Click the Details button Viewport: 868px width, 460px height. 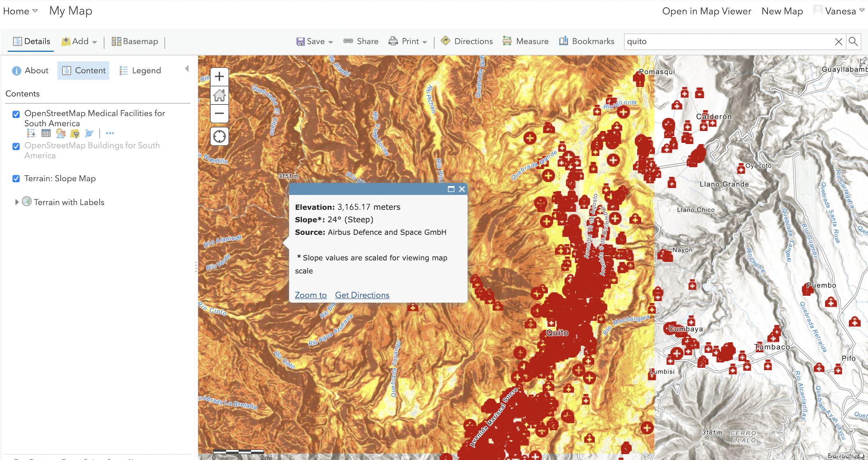31,41
